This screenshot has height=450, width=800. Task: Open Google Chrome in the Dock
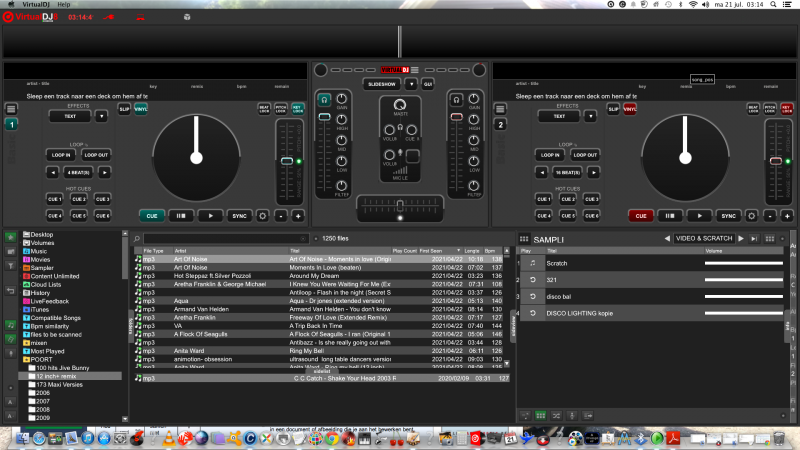pyautogui.click(x=332, y=438)
